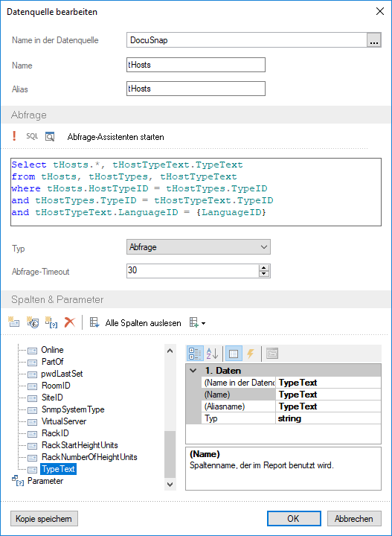The image size is (392, 536).
Task: Select the RackNumberOfHeightUnits column
Action: point(89,457)
